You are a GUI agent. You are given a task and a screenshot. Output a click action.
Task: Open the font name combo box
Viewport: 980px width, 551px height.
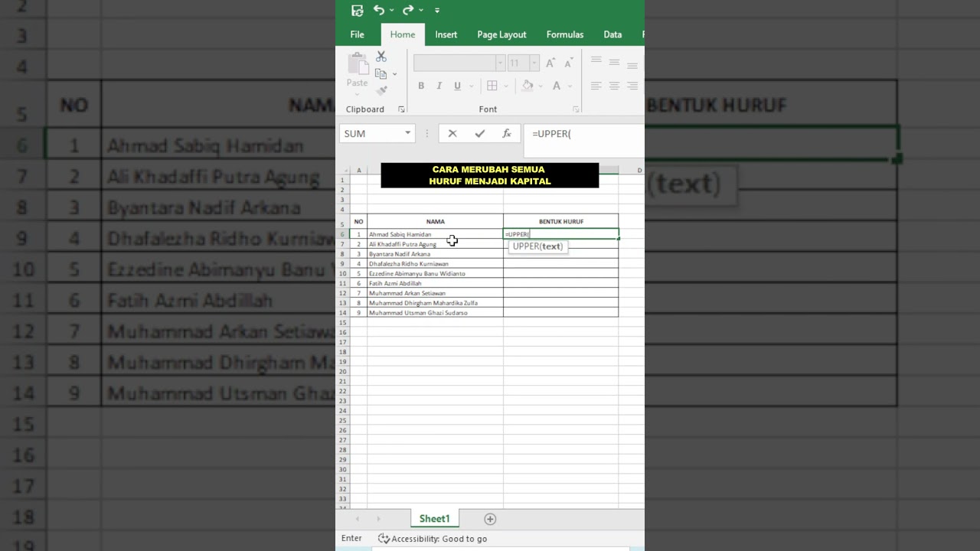tap(459, 63)
